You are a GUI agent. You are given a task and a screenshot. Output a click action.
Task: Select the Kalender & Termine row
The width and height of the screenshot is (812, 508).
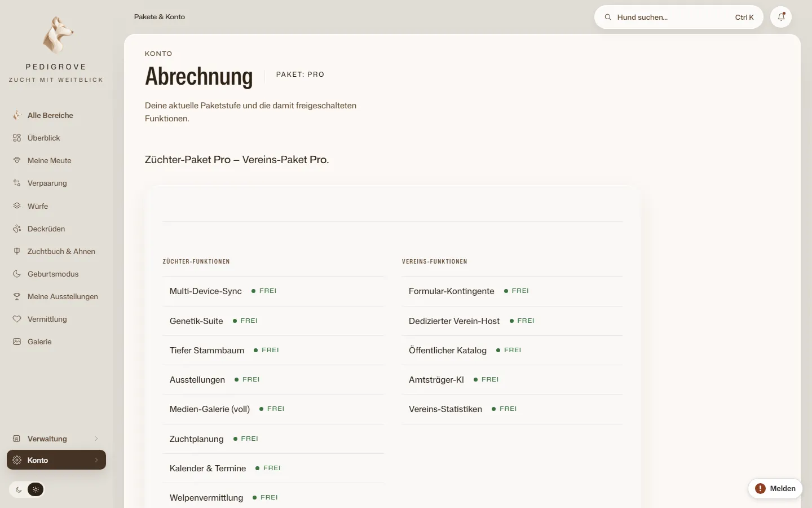(x=273, y=468)
